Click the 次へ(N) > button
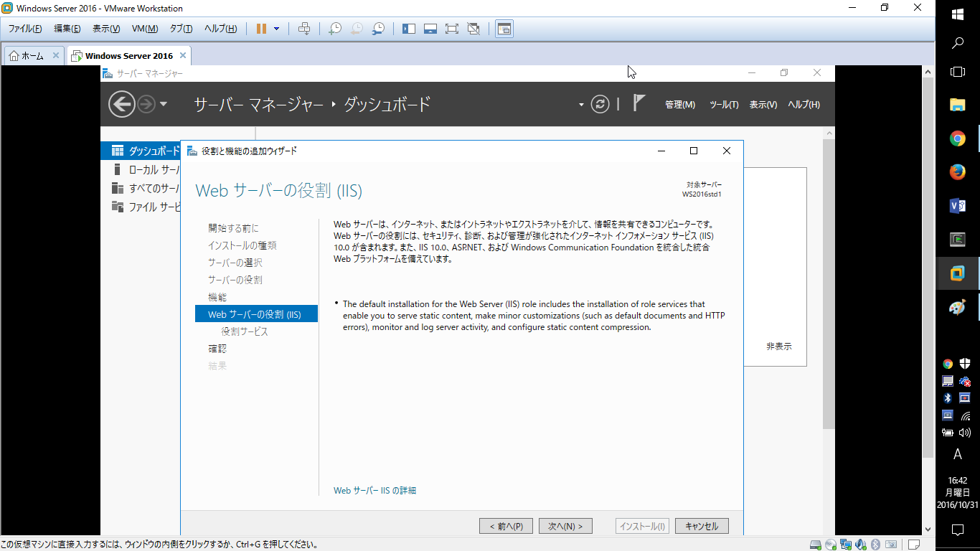This screenshot has width=980, height=551. point(565,526)
